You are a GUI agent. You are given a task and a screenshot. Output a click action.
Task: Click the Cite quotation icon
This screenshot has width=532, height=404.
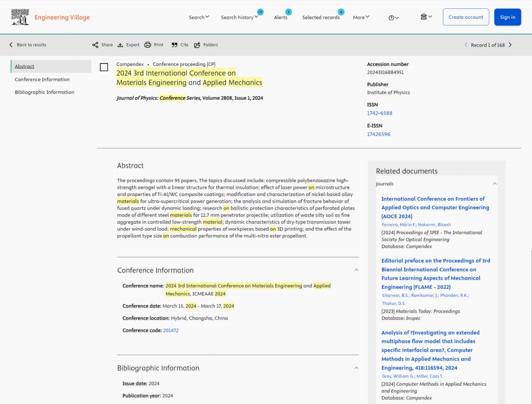tap(174, 45)
